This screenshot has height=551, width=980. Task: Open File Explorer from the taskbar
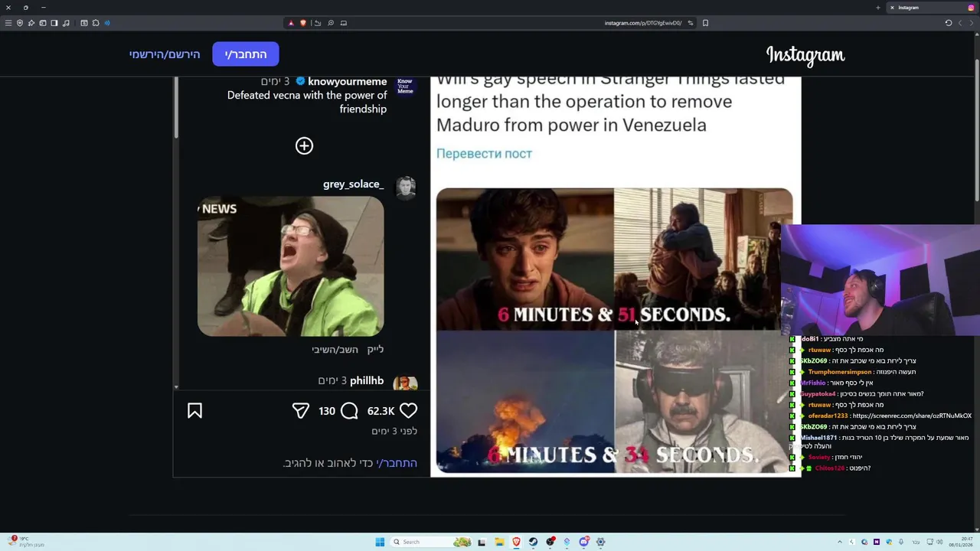pos(499,542)
